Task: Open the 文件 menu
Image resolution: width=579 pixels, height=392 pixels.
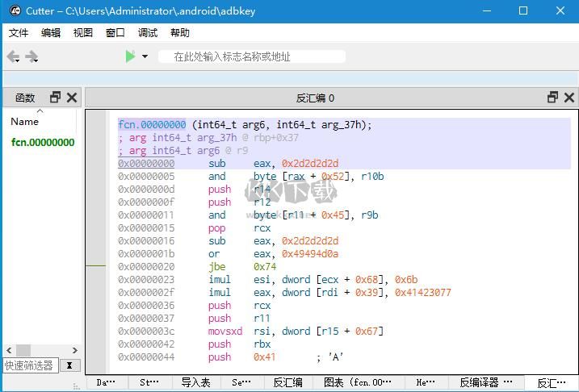Action: tap(19, 33)
